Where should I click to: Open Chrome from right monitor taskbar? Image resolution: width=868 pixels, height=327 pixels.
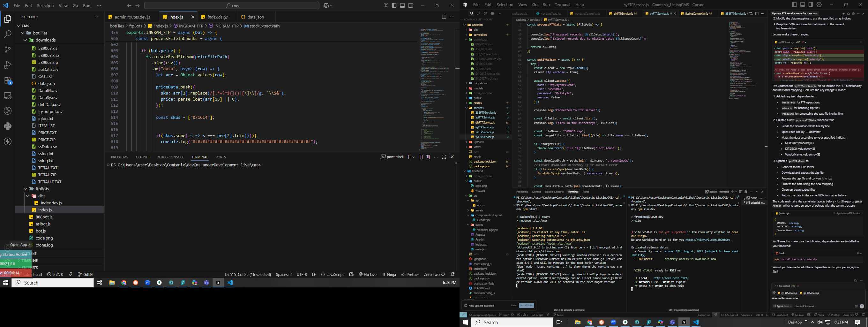[590, 322]
